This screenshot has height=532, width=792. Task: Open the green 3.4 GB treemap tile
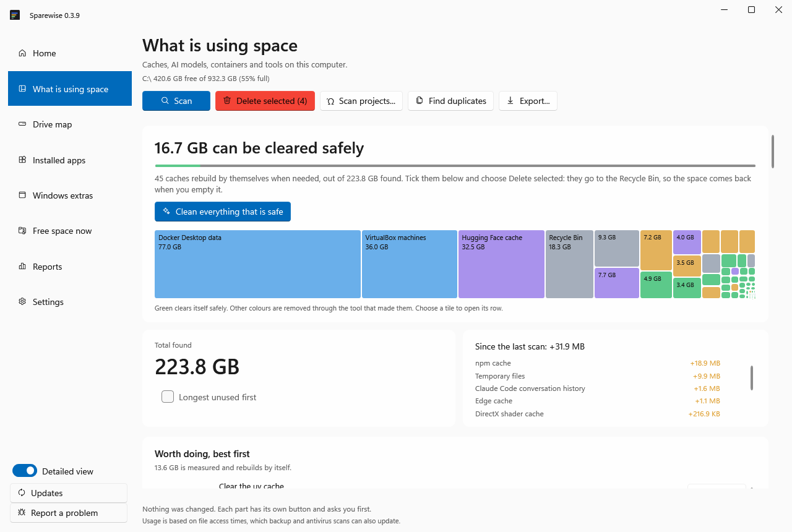[687, 288]
